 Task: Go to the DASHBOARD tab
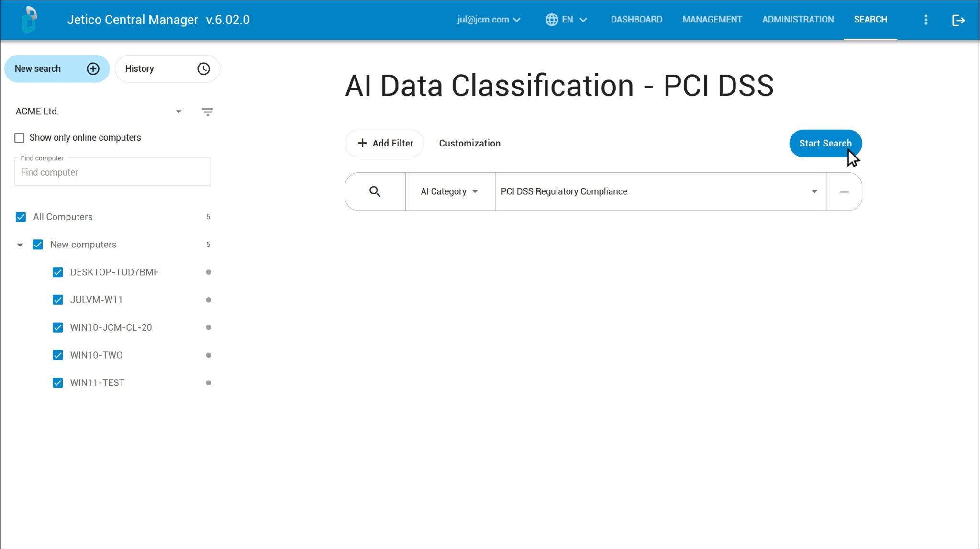click(x=636, y=20)
